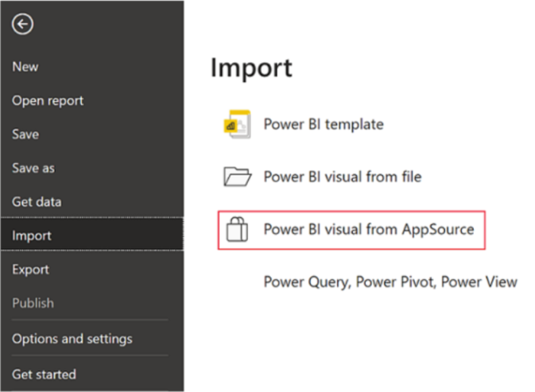Open the Export menu entry
The height and width of the screenshot is (392, 535).
coord(31,270)
